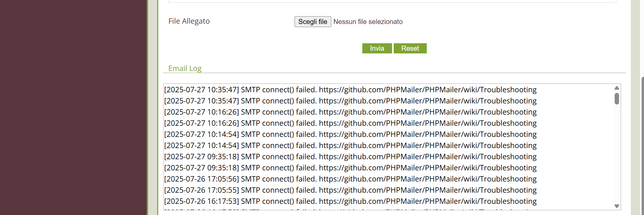This screenshot has width=644, height=215.
Task: Click the Email Log section heading
Action: [185, 68]
